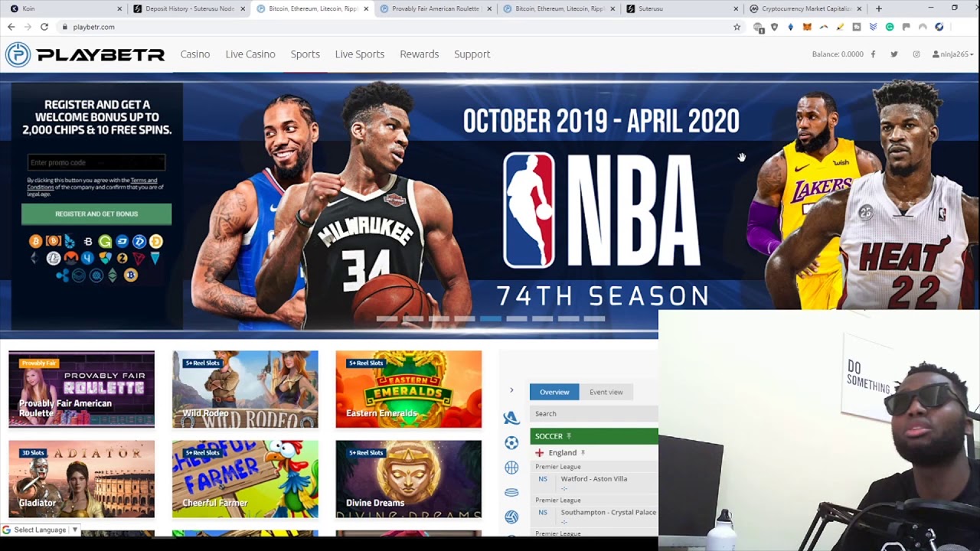
Task: Click the Litecoin coin icon
Action: pos(54,258)
